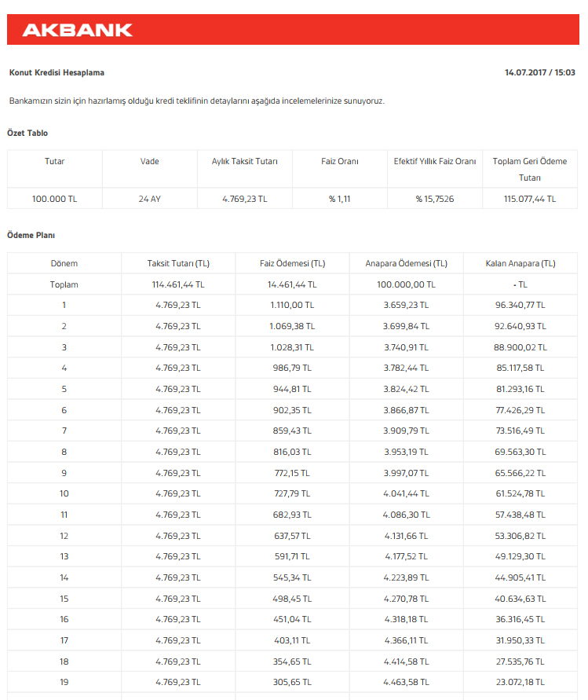588x700 pixels.
Task: Select the Faiz Ödemesi (TL) column header
Action: [x=292, y=263]
